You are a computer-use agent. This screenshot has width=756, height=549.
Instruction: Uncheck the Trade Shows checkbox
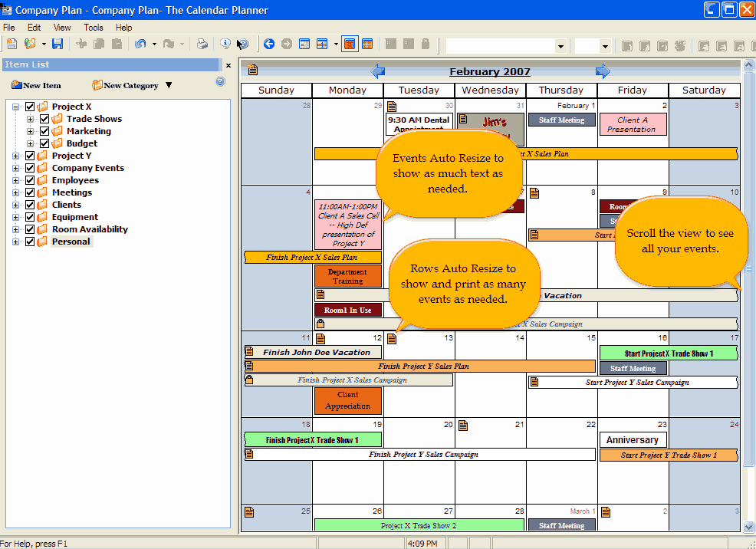pos(44,119)
